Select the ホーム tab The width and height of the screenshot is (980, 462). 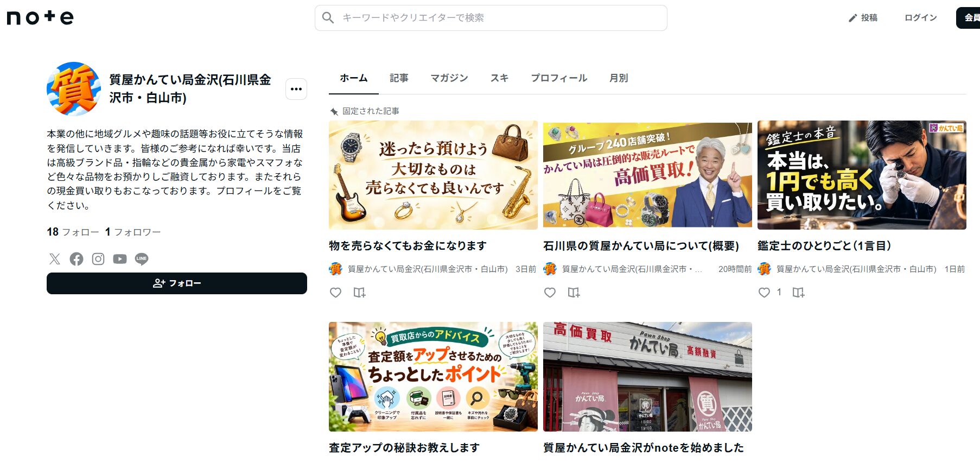point(354,78)
